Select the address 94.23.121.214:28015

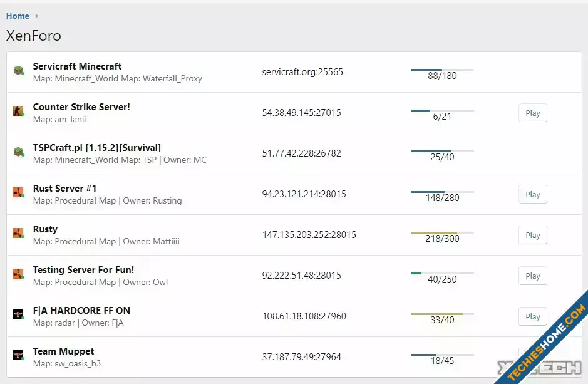click(304, 194)
